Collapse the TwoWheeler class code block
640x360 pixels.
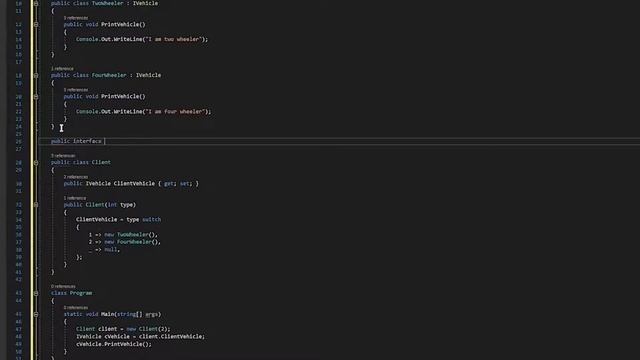point(36,3)
